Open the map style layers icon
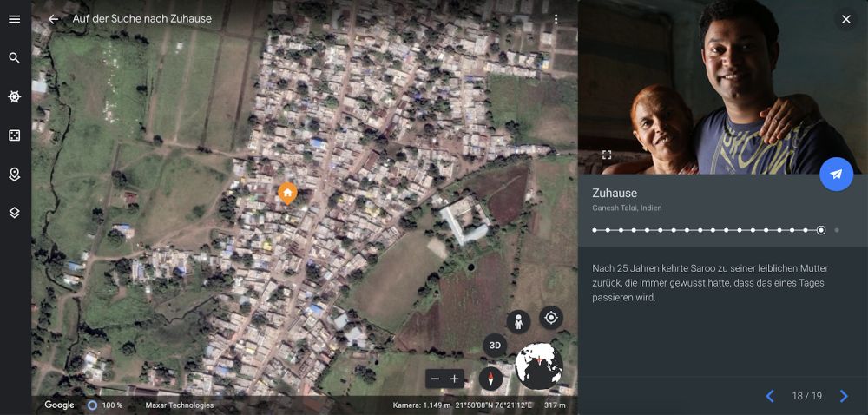 [15, 213]
